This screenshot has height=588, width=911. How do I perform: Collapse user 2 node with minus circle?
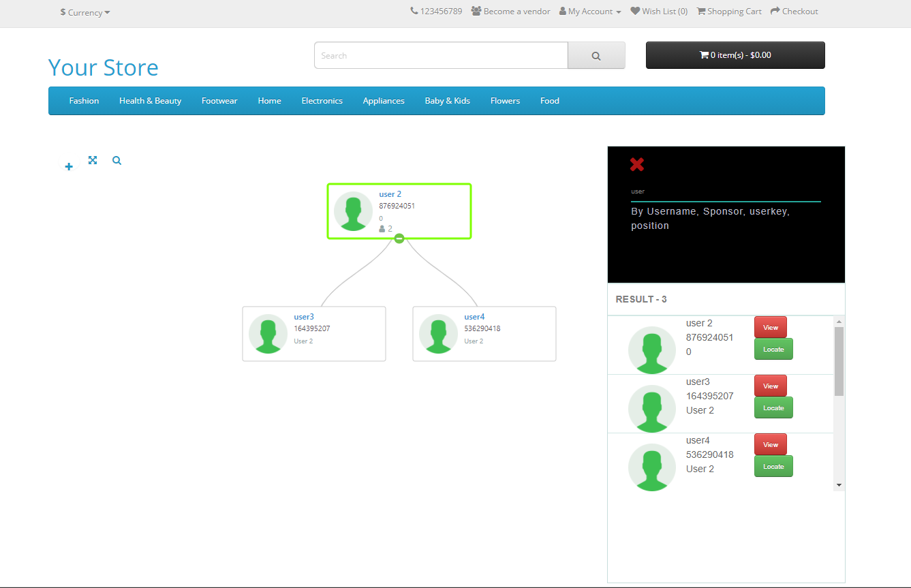point(399,238)
